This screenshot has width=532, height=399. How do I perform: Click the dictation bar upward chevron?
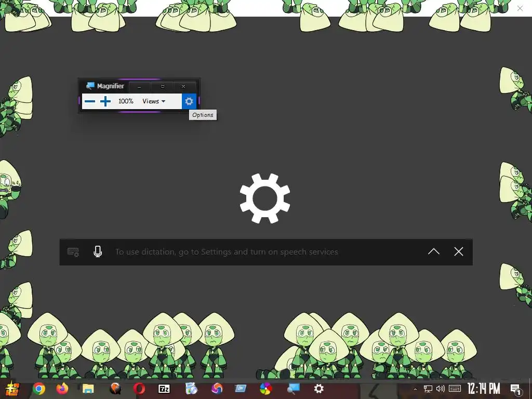coord(434,251)
